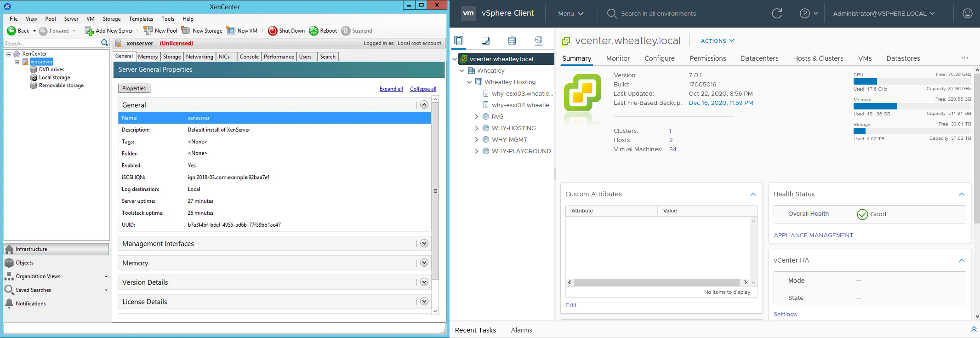Click Add New Server toolbar icon
980x338 pixels.
click(x=89, y=31)
